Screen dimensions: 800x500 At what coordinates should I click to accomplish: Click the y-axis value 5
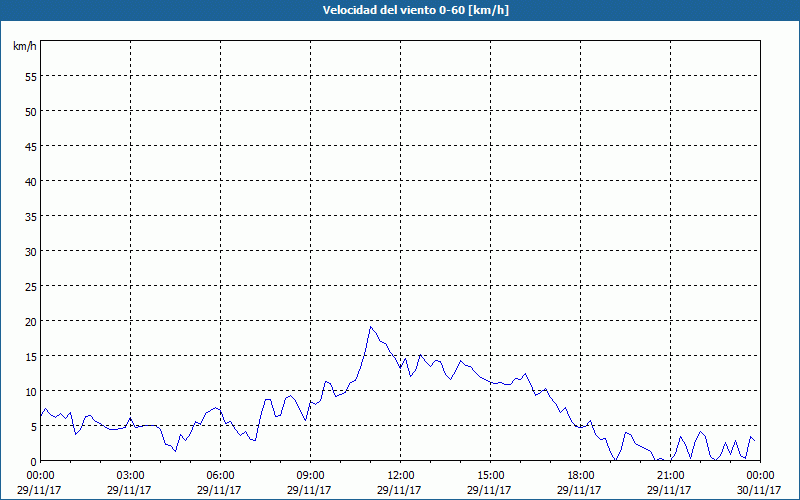[34, 427]
